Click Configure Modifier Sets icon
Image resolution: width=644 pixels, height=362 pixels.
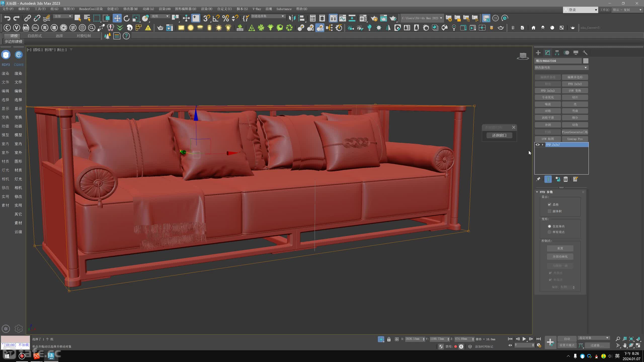(575, 179)
